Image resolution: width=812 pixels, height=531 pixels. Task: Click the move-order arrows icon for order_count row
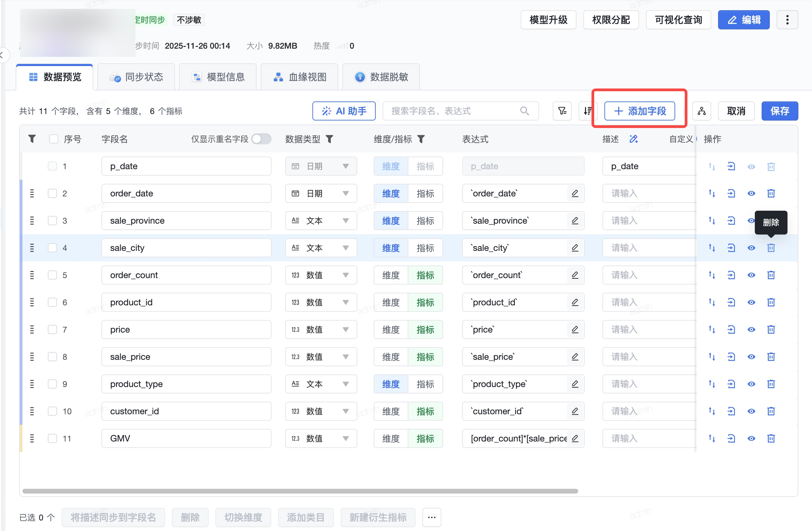point(712,275)
